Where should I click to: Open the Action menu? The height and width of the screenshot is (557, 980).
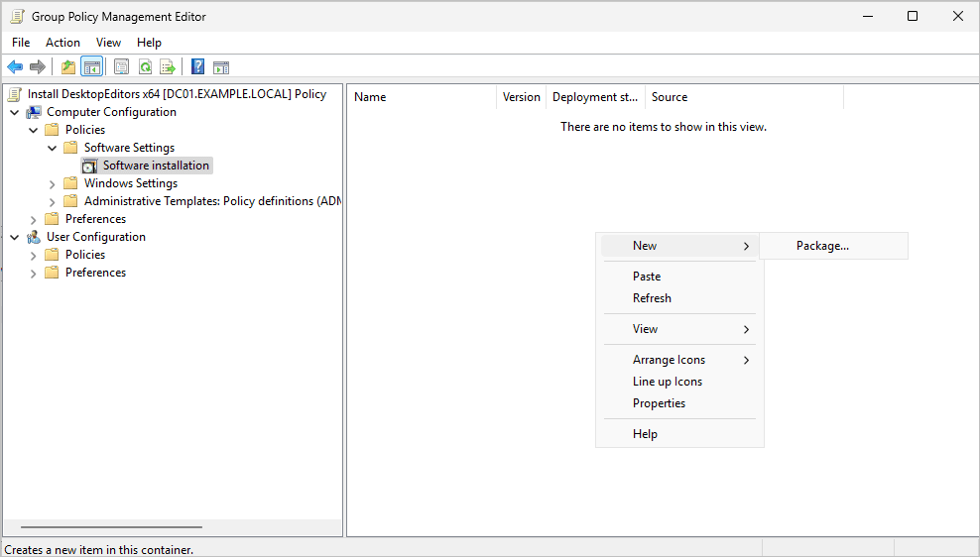click(62, 43)
